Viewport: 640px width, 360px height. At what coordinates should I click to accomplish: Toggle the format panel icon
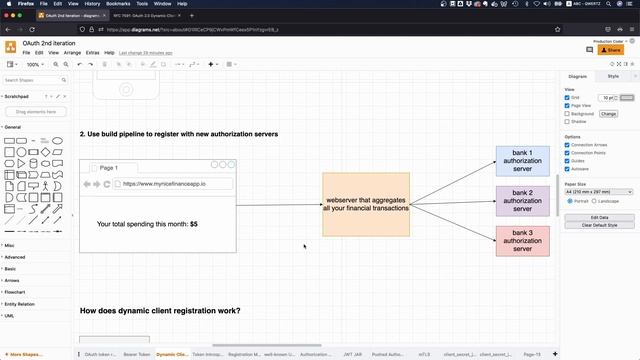626,64
